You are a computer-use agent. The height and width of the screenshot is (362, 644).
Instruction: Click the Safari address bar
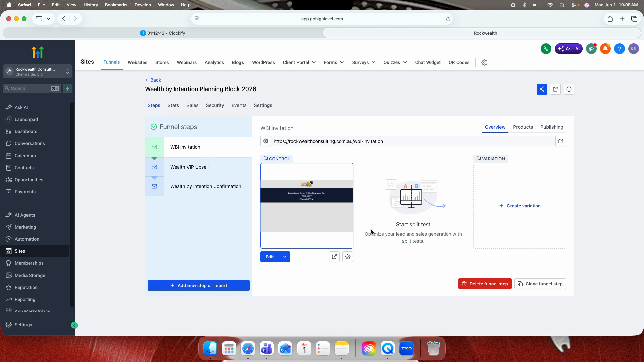(322, 19)
